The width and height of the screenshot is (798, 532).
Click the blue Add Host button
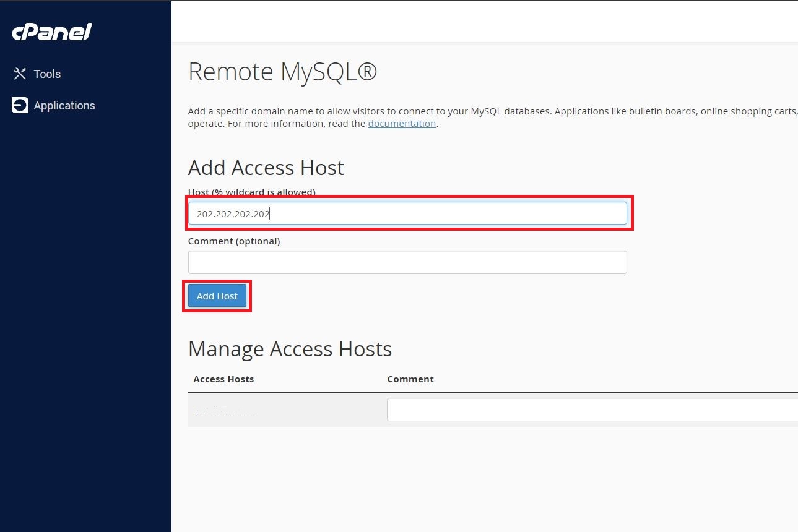pos(217,296)
